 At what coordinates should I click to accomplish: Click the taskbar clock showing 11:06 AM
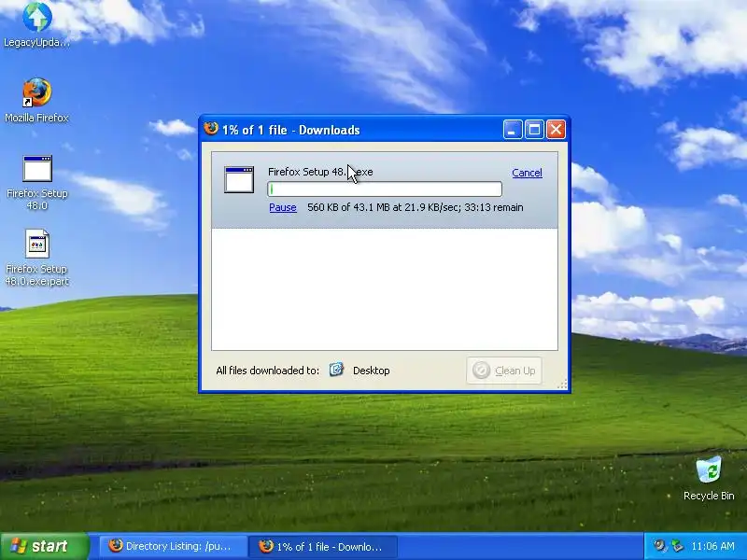point(712,546)
